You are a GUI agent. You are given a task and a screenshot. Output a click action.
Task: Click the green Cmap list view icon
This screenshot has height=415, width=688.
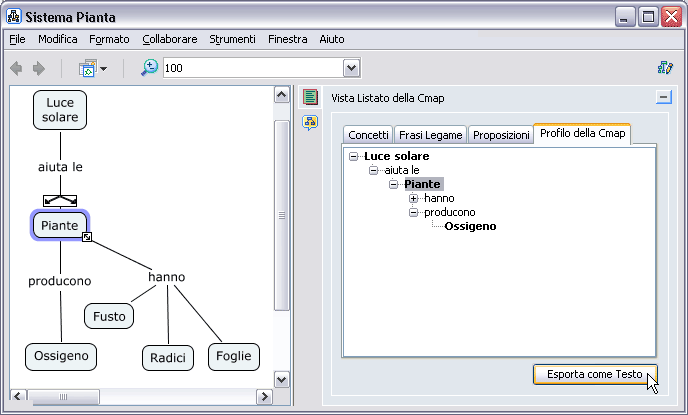point(311,97)
